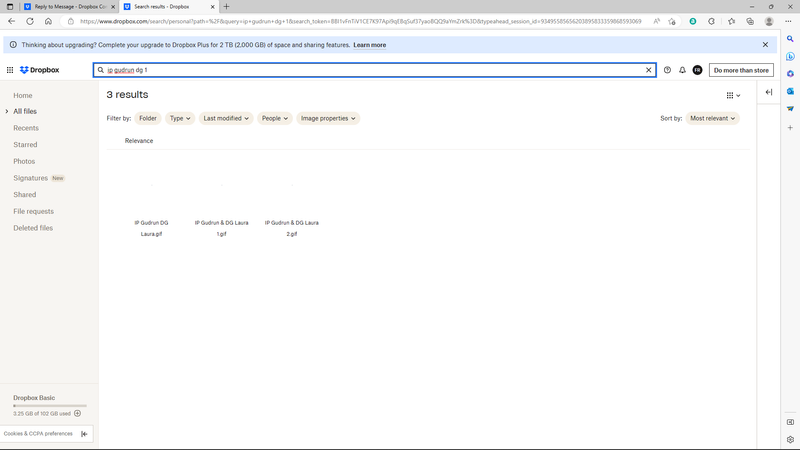The width and height of the screenshot is (800, 450).
Task: Click Do more than store button
Action: (741, 70)
